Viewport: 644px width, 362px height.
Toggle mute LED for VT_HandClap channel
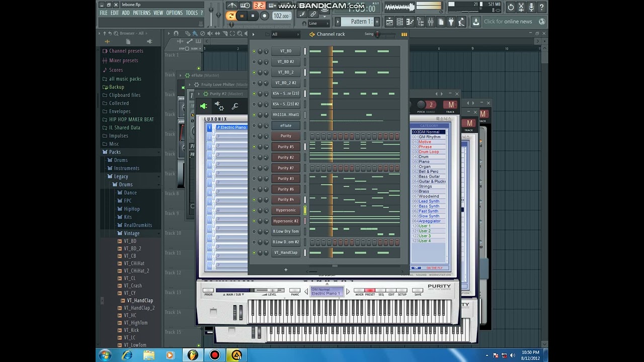click(254, 252)
